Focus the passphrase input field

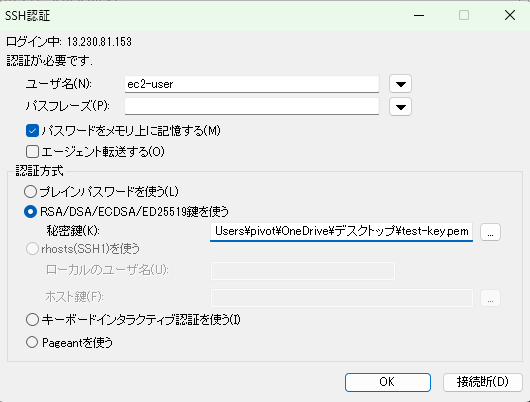point(252,107)
